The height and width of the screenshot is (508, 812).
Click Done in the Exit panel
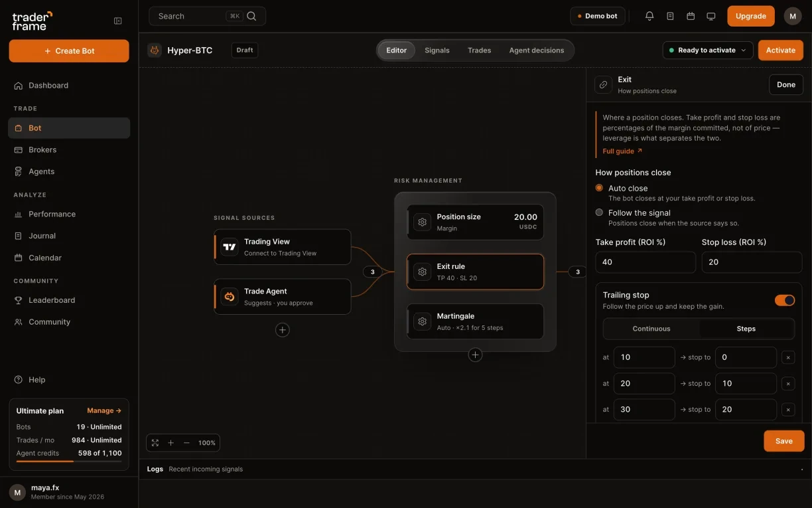click(x=786, y=85)
